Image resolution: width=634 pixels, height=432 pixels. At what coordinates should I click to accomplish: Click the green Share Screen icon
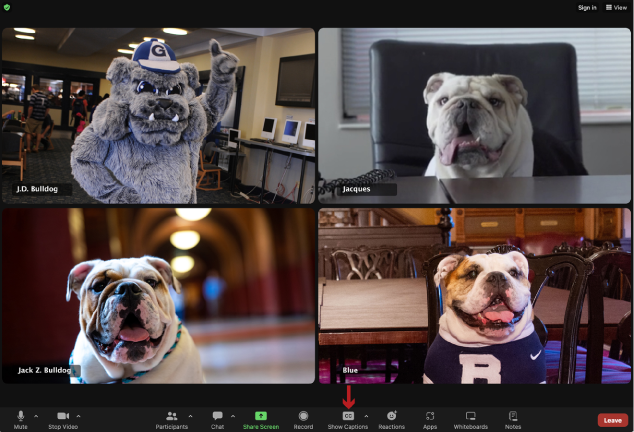click(x=261, y=416)
